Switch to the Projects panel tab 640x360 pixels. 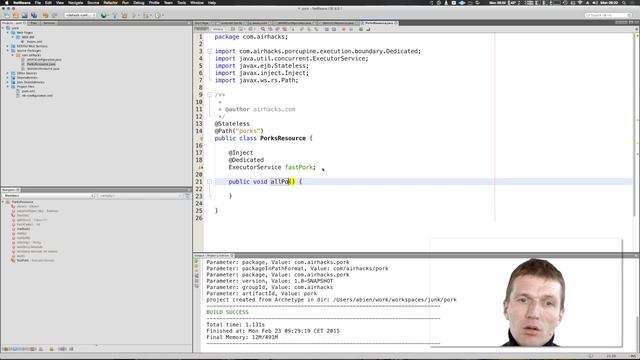pyautogui.click(x=13, y=23)
